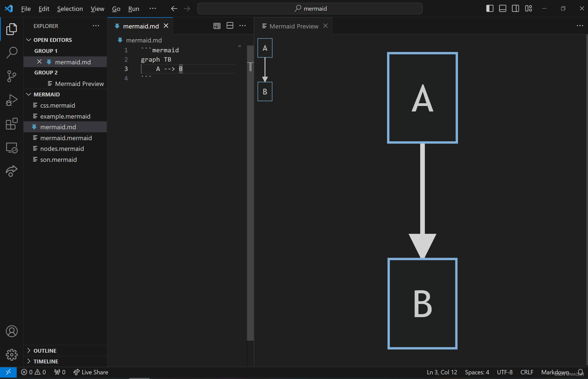
Task: Open mermaid.mermaid file
Action: (65, 138)
